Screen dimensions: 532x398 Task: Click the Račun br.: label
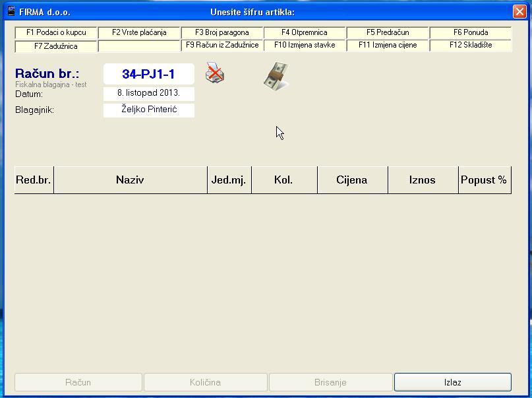(x=47, y=73)
